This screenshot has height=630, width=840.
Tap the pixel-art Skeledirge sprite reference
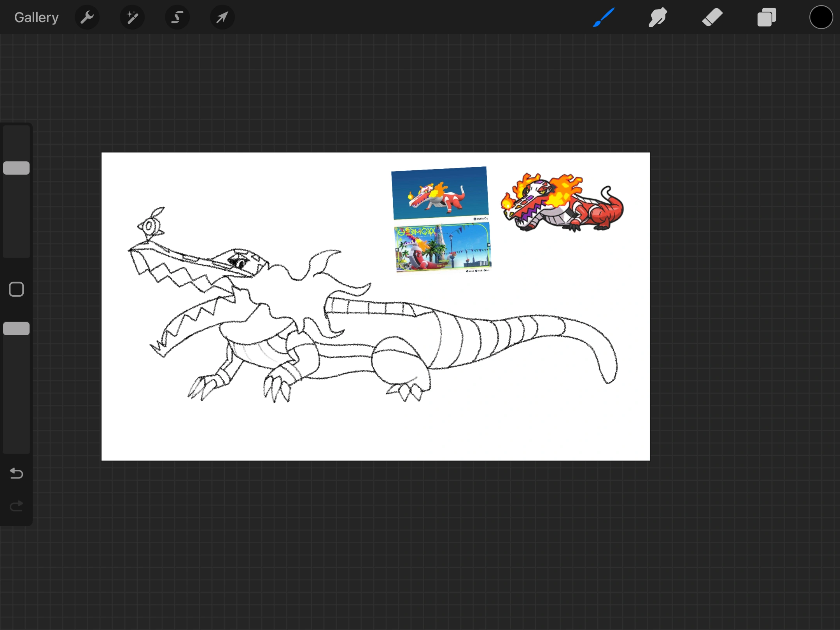561,202
